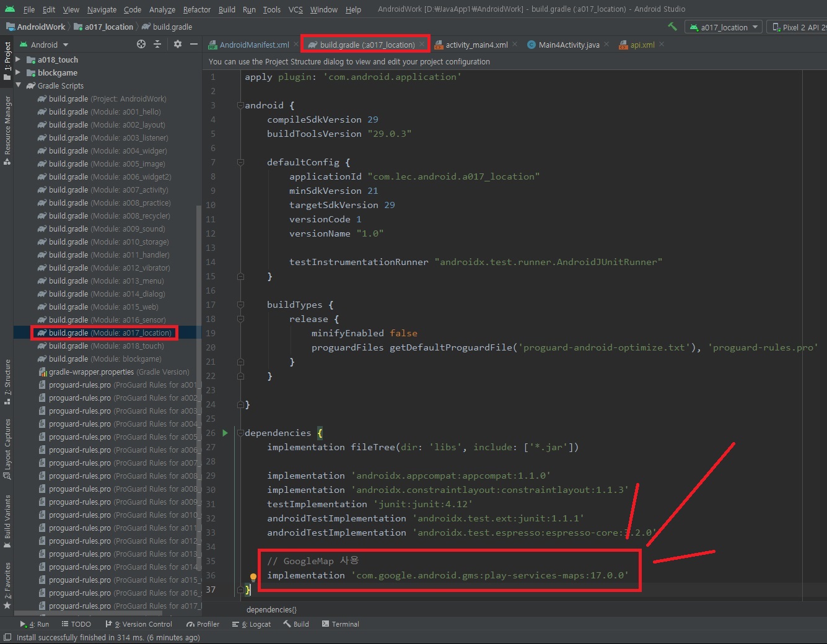Toggle the Resource Manager side tab
Viewport: 827px width, 644px height.
tap(7, 129)
